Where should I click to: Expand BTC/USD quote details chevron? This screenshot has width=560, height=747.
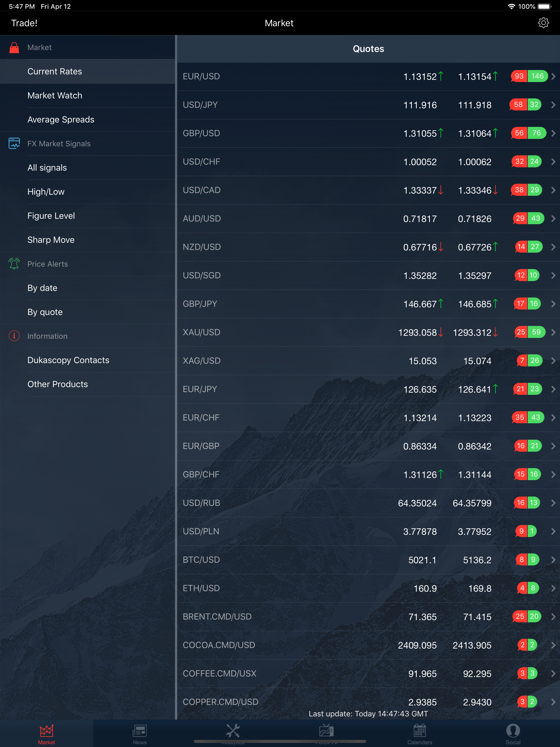pos(553,560)
